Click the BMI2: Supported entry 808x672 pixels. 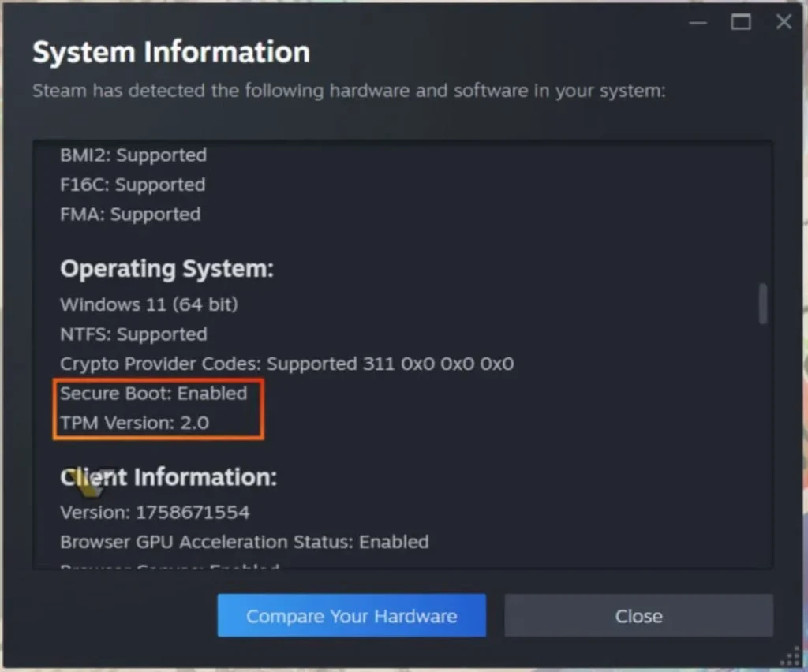tap(133, 155)
